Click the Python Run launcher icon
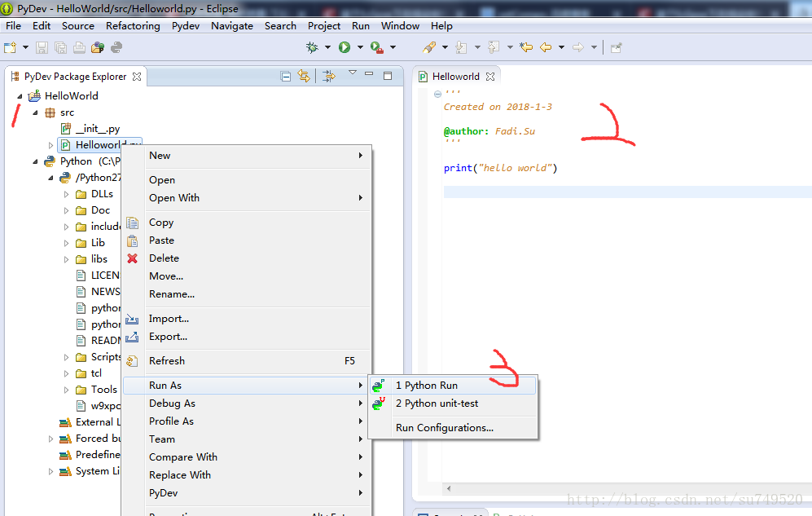The image size is (812, 516). [x=379, y=386]
